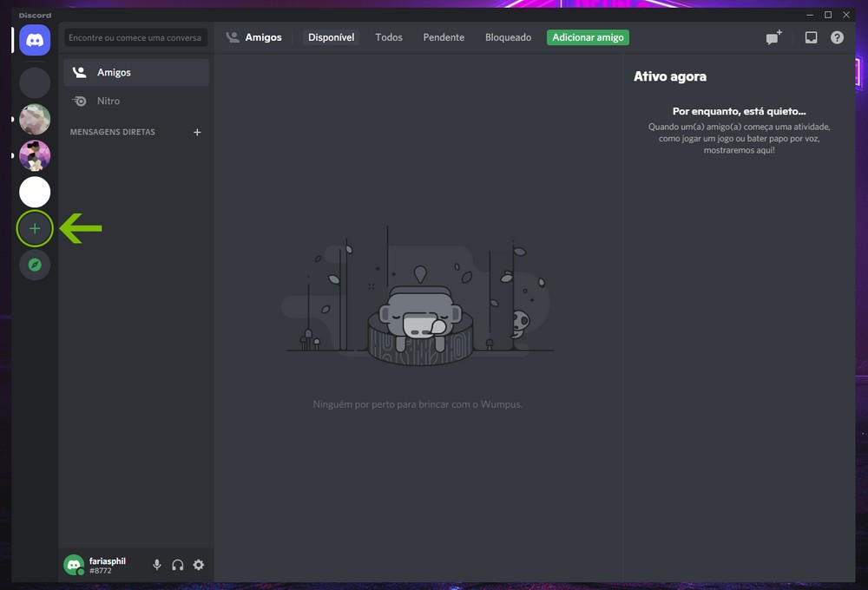Select the Disponível tab
The image size is (868, 590).
point(331,37)
